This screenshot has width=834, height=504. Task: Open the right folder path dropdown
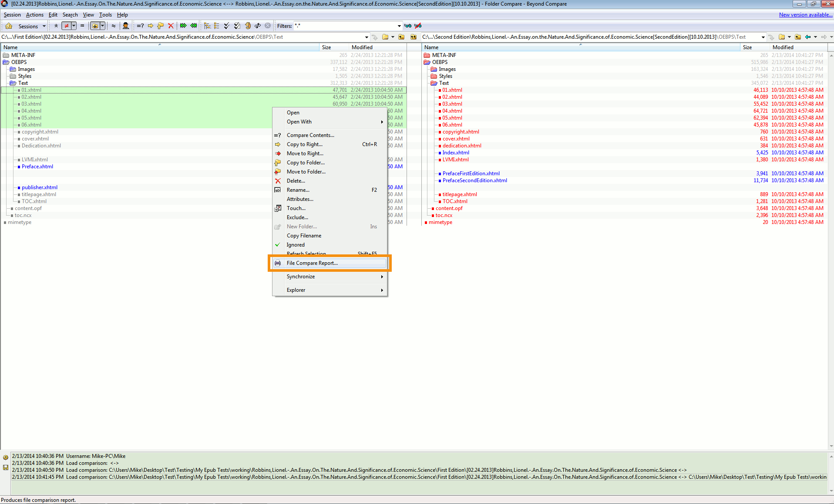(763, 37)
